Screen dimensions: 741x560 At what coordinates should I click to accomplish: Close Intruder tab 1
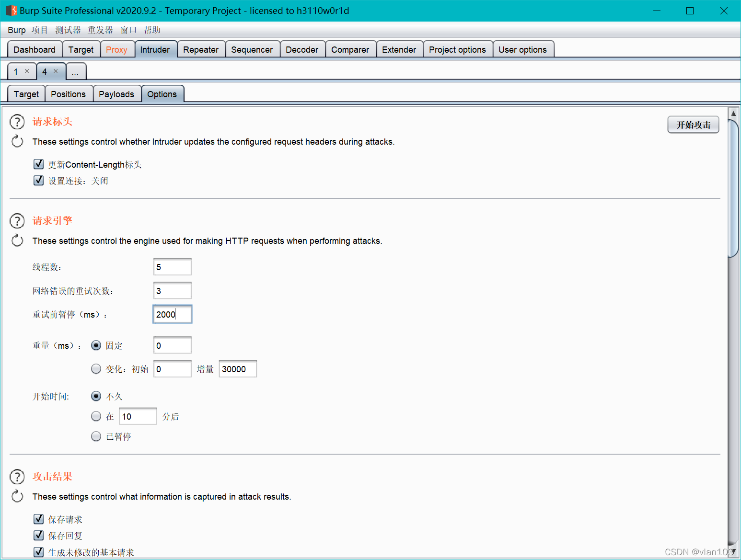point(27,71)
